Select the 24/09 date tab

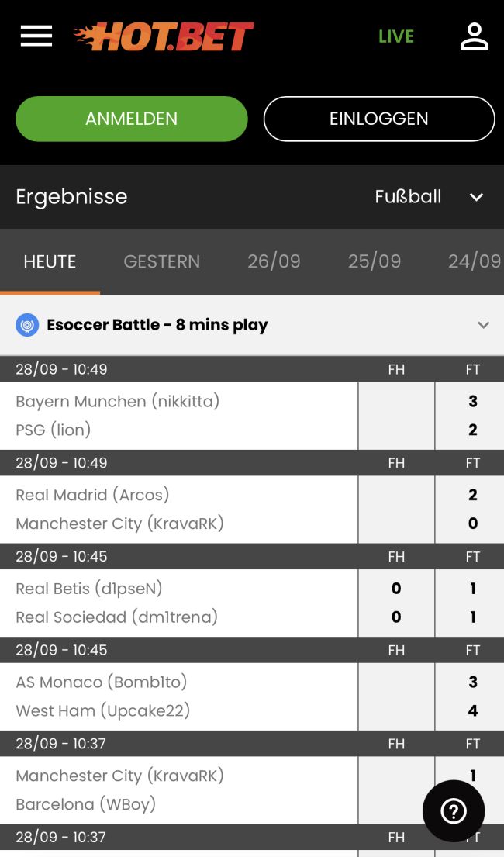pos(474,261)
